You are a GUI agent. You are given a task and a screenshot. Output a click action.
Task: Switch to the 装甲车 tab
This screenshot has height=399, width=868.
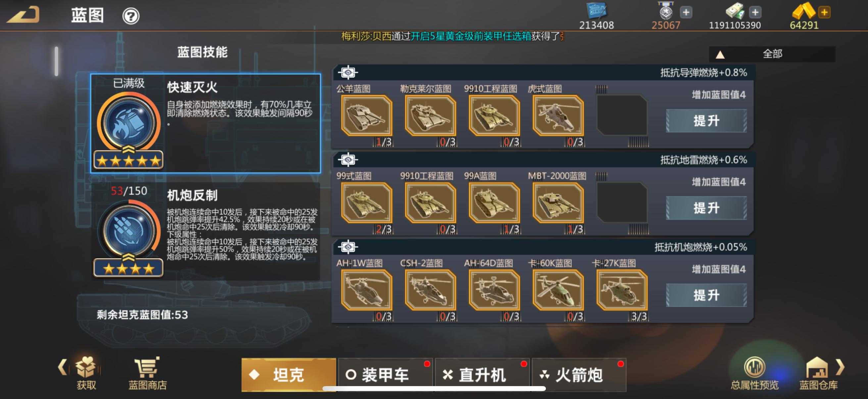click(385, 375)
